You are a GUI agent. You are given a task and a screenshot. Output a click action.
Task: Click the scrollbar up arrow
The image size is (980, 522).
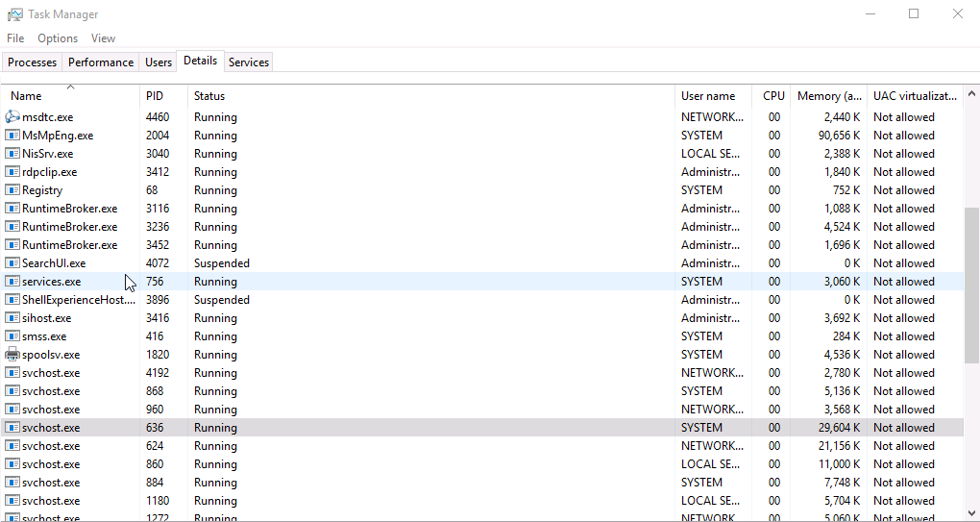(x=971, y=94)
